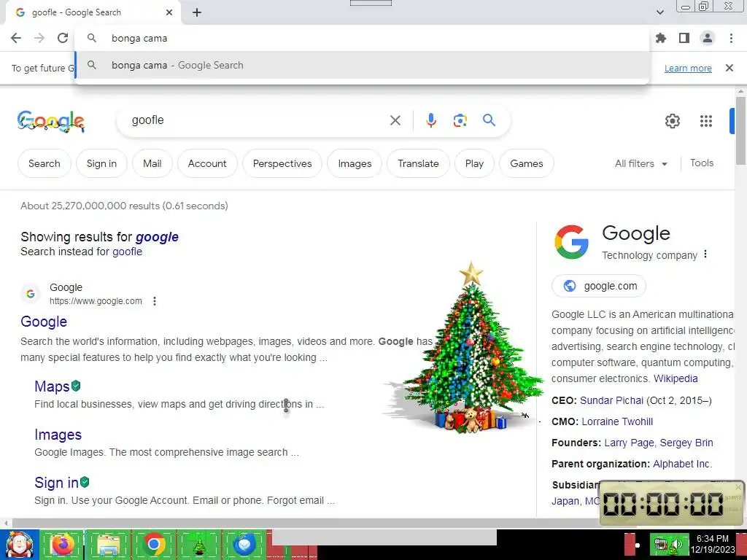Open the Google result title link
Viewport: 747px width, 560px height.
(x=44, y=322)
